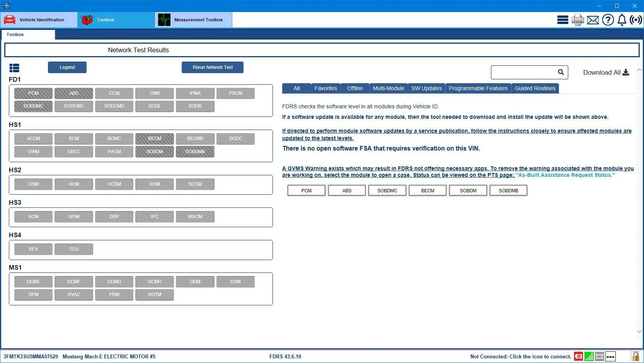Select the IPC module in HS3
The width and height of the screenshot is (644, 363).
(155, 217)
